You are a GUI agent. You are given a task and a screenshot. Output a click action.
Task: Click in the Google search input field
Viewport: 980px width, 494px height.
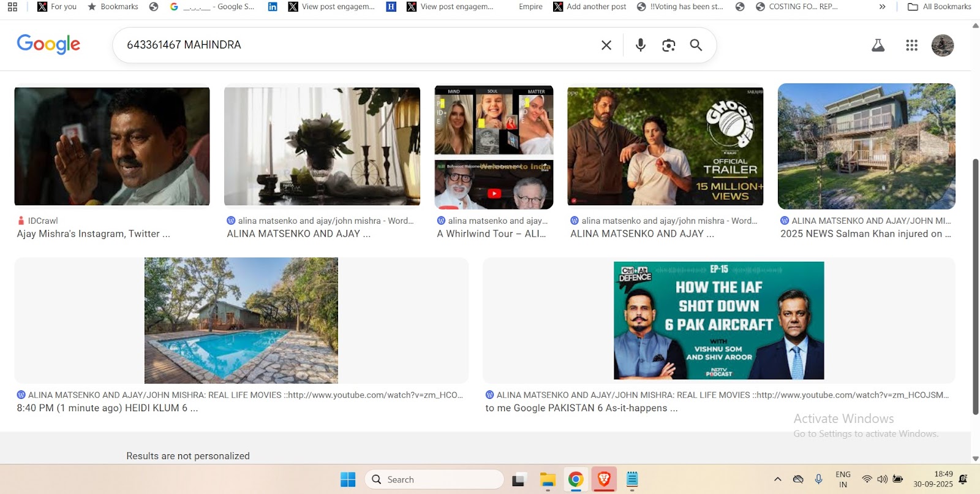355,45
